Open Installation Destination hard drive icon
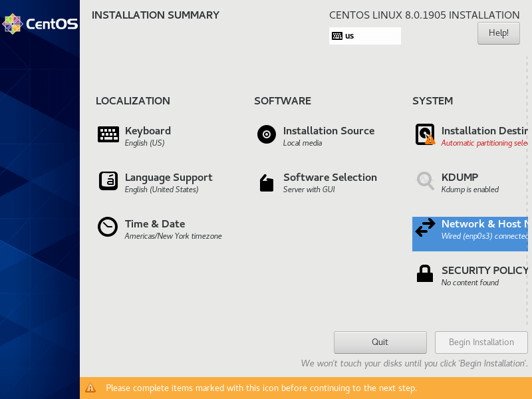Image resolution: width=532 pixels, height=399 pixels. pos(425,134)
